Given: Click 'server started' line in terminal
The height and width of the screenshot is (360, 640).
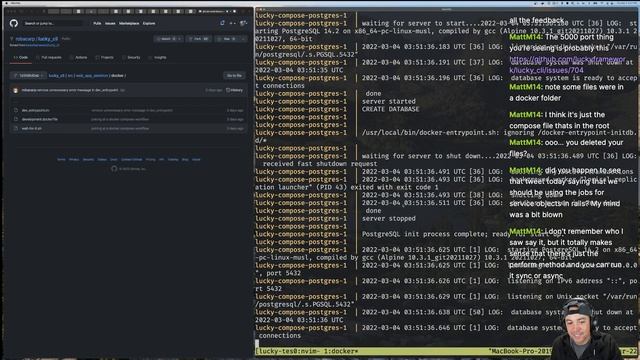Looking at the screenshot, I should pos(389,101).
